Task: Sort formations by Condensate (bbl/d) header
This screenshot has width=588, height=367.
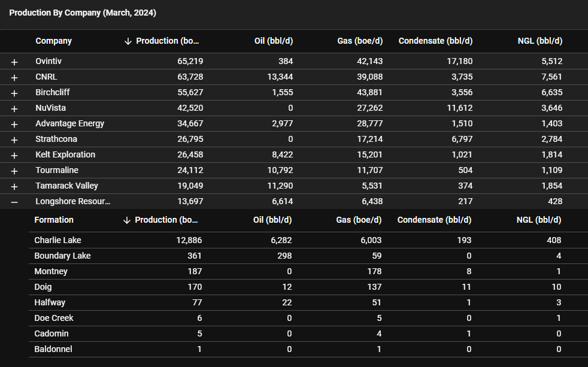Action: [434, 220]
